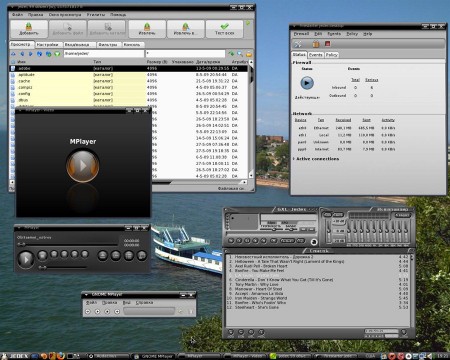Click the round blue status play icon
The image size is (450, 360).
307,83
